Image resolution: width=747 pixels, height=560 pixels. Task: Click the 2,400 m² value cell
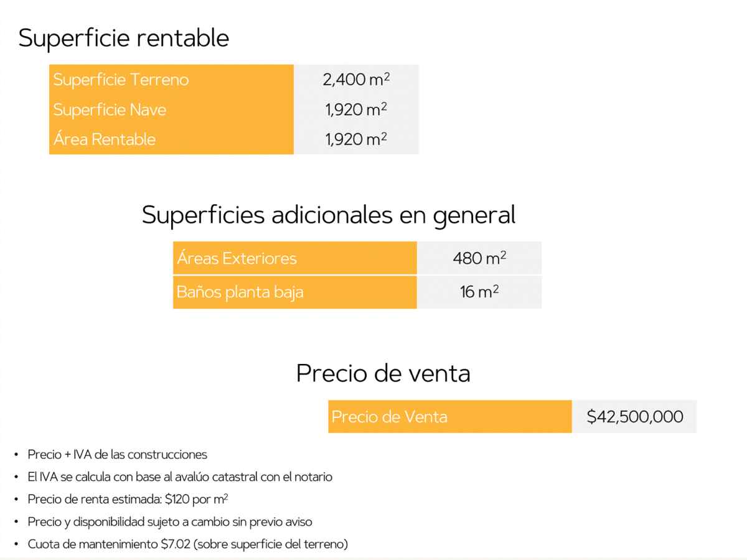pos(356,80)
